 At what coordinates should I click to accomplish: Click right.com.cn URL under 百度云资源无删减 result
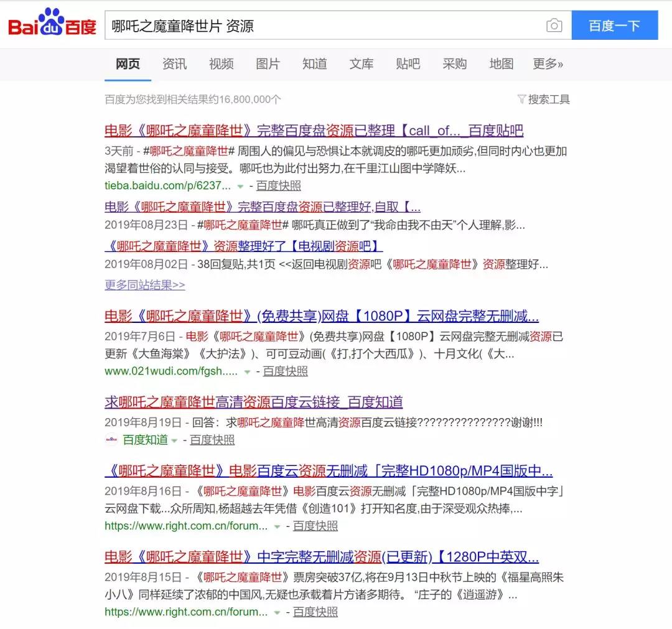(x=186, y=526)
